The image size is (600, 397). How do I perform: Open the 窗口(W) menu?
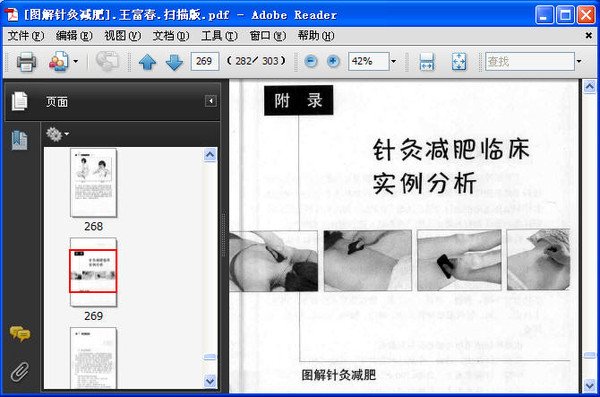(x=267, y=36)
